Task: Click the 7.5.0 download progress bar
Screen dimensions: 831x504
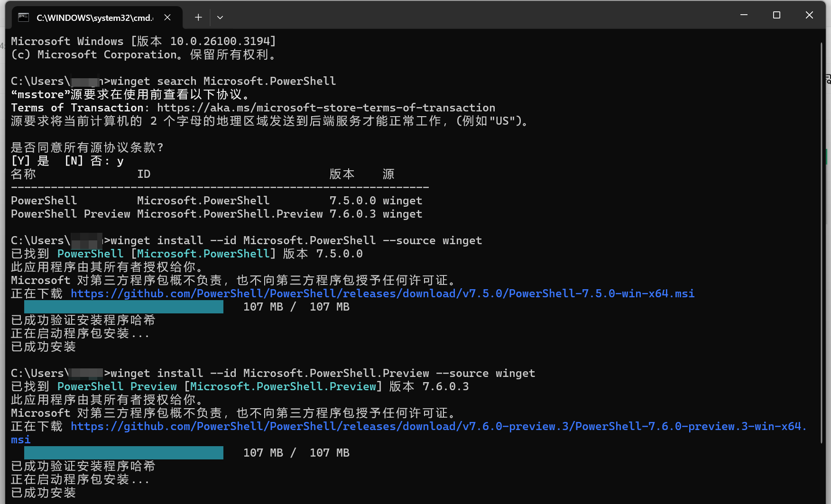Action: pos(124,307)
